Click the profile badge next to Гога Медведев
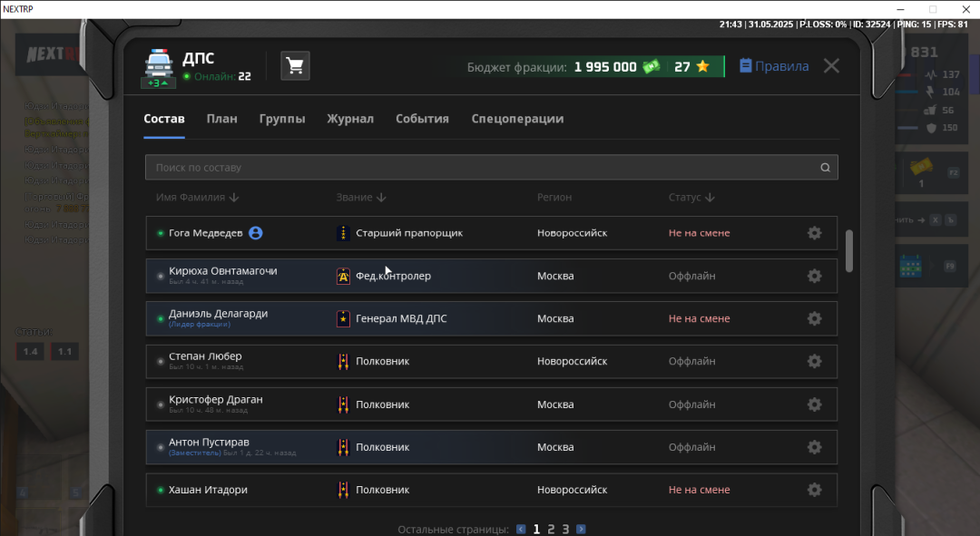This screenshot has height=536, width=980. (x=256, y=233)
